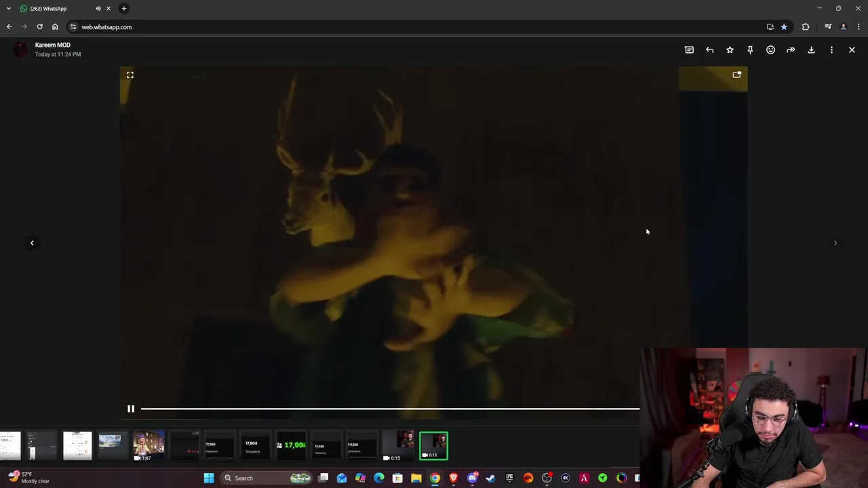Open Outlook mail from the taskbar
868x488 pixels.
point(342,478)
